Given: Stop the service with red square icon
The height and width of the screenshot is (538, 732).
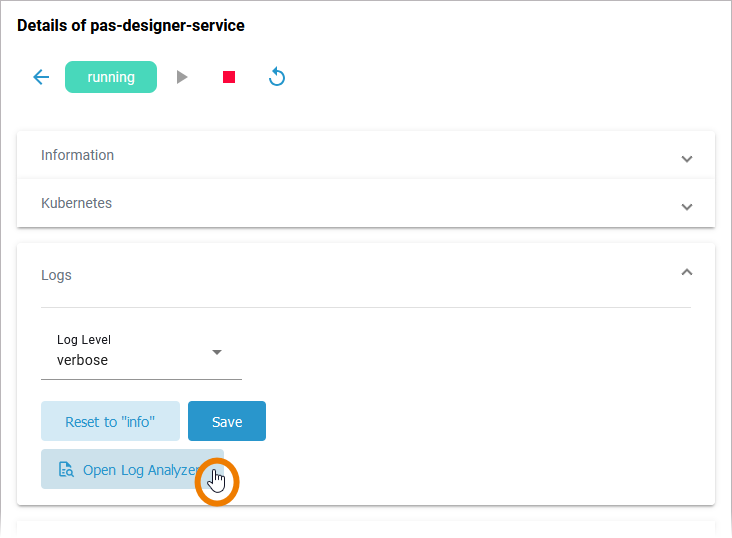Looking at the screenshot, I should click(229, 77).
